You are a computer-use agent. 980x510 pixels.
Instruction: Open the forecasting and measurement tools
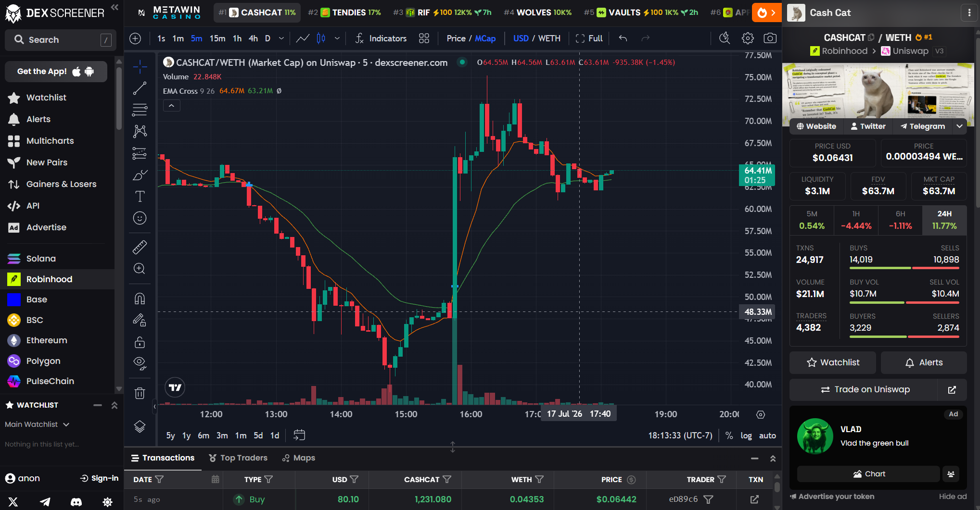pyautogui.click(x=140, y=153)
